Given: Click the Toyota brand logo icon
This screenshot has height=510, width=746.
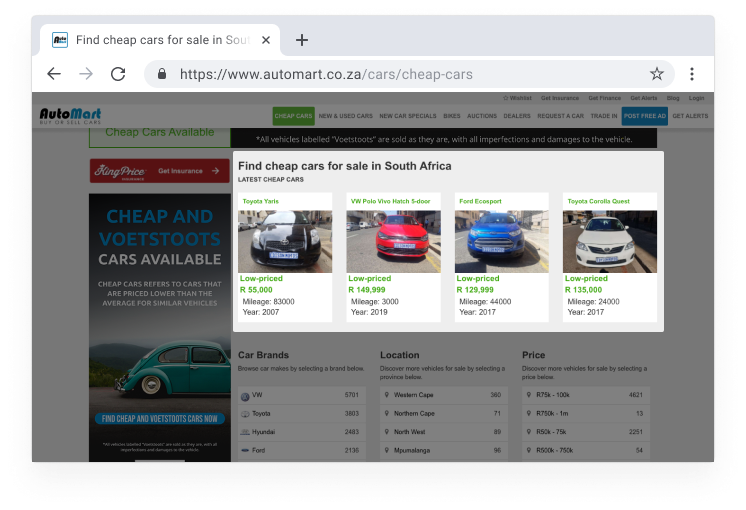Looking at the screenshot, I should 245,414.
